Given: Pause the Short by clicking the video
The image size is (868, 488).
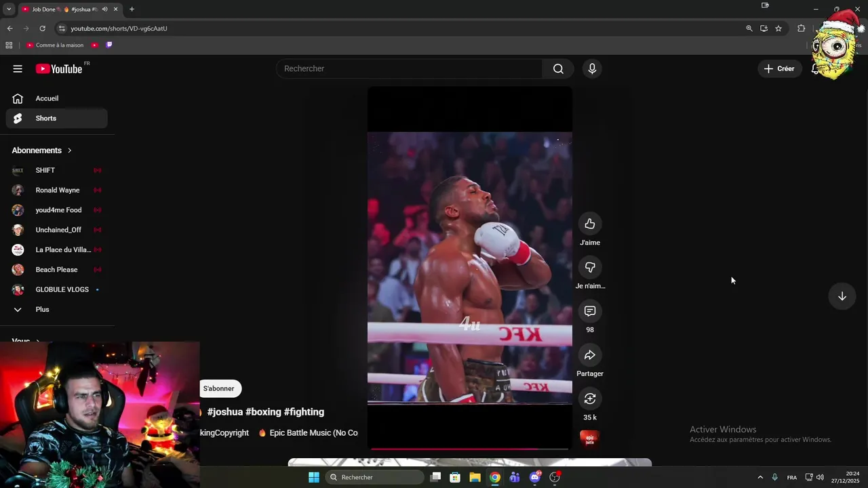Looking at the screenshot, I should point(470,268).
